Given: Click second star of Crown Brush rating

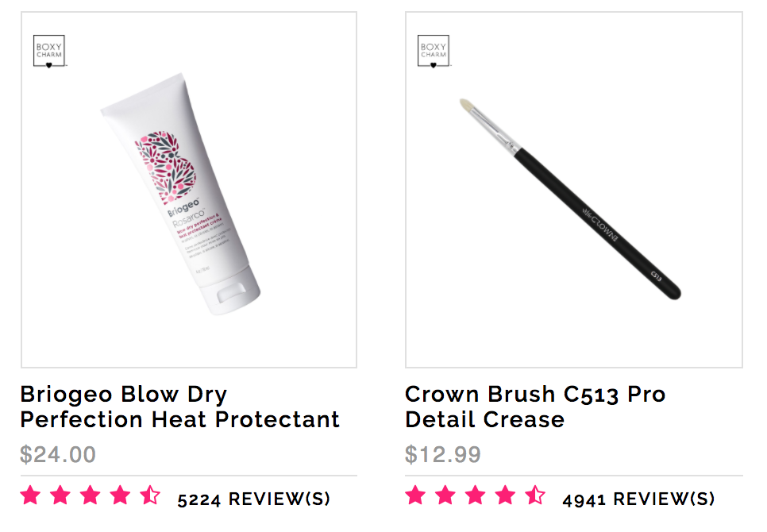Looking at the screenshot, I should [445, 495].
